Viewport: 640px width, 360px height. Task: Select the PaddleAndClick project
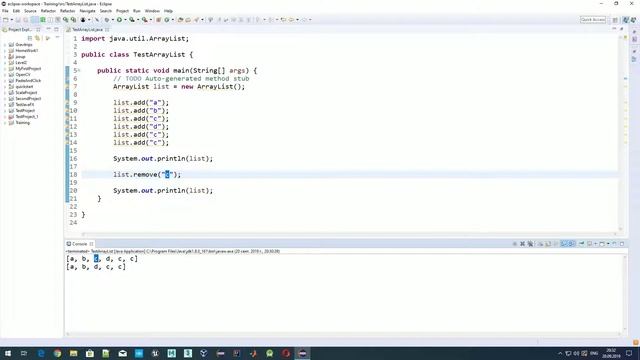click(28, 80)
